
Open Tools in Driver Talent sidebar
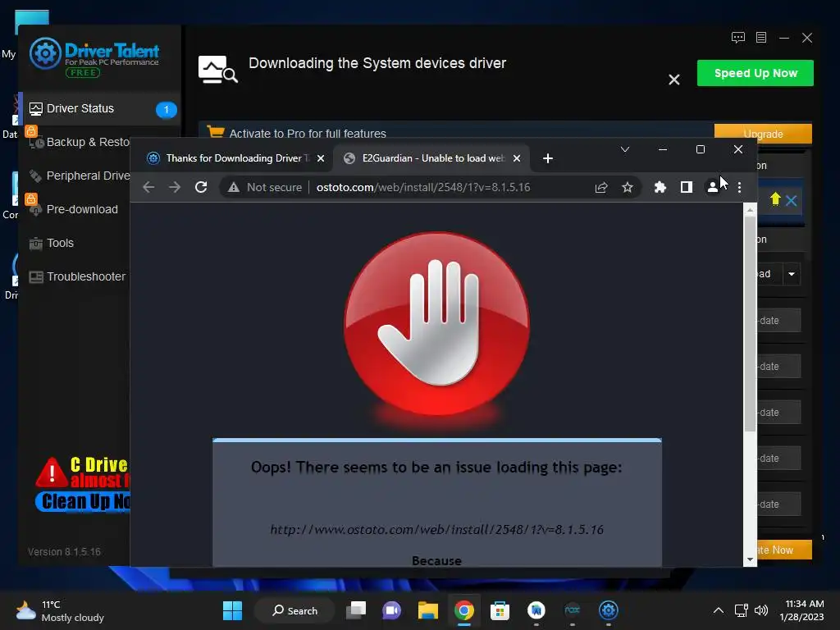[52, 243]
